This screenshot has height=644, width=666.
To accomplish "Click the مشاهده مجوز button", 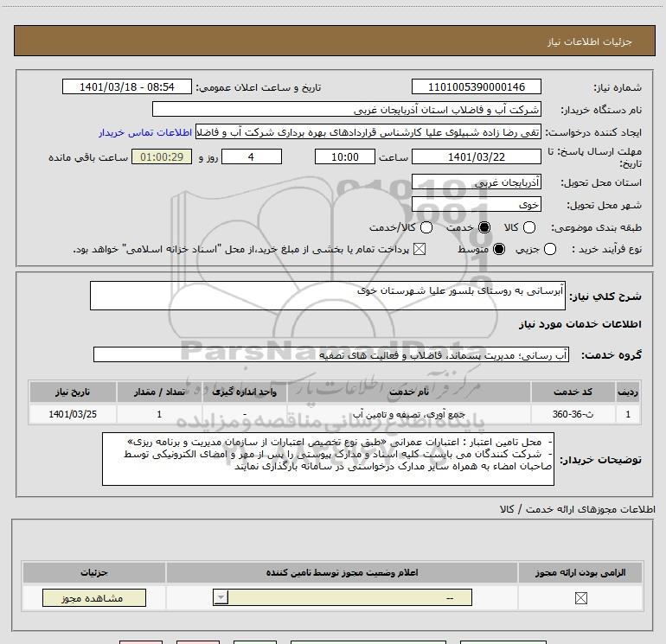I will 94,597.
